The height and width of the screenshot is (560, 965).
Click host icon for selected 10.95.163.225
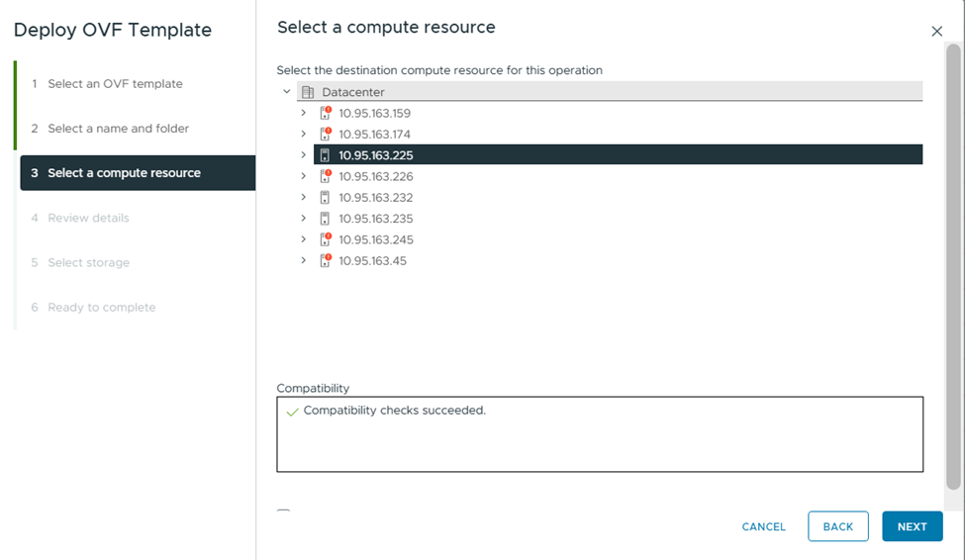(325, 155)
